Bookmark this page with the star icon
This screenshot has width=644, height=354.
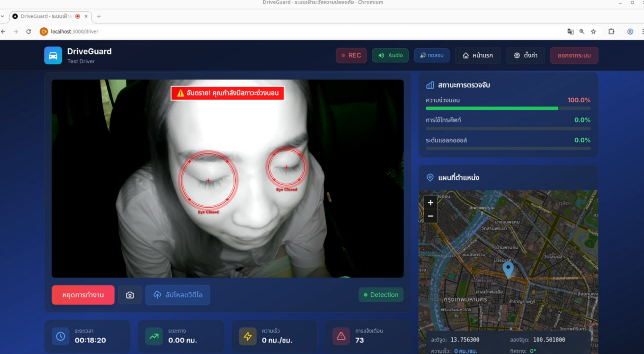pyautogui.click(x=593, y=32)
